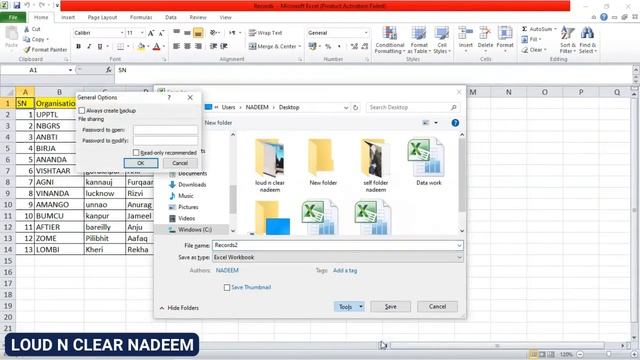Expand the General number format dropdown

pos(365,33)
